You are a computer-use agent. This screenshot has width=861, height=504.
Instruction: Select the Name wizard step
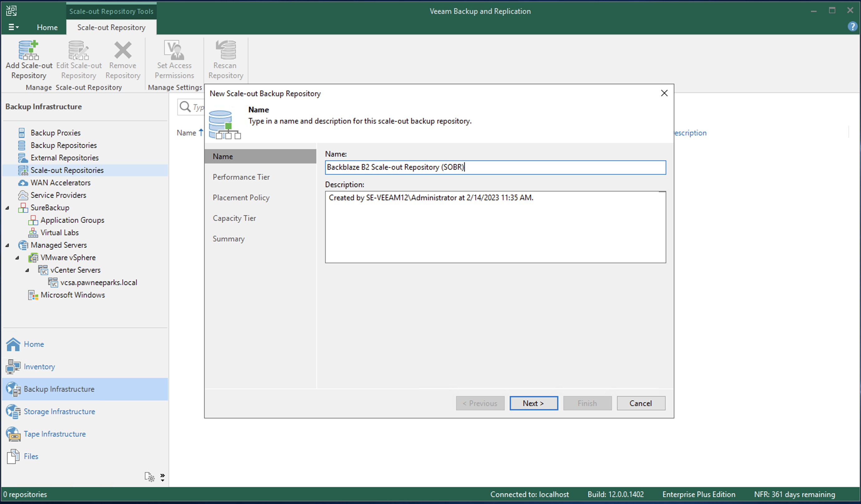tap(260, 156)
